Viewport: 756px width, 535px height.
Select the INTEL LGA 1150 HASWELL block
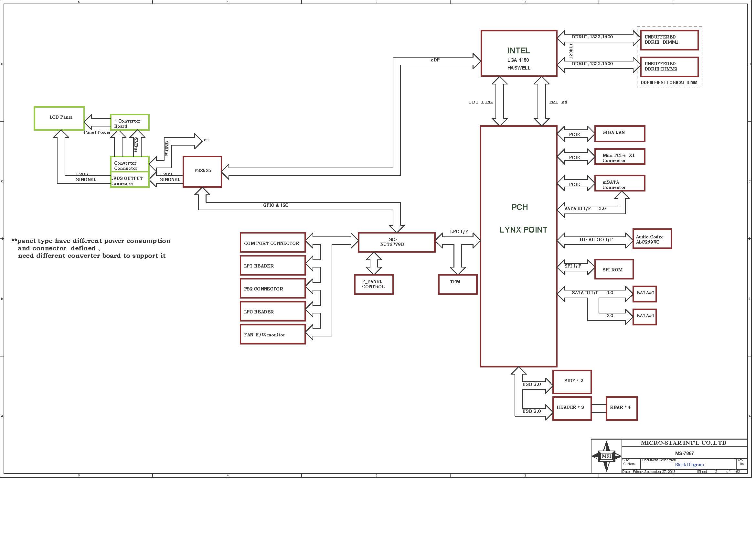point(519,53)
